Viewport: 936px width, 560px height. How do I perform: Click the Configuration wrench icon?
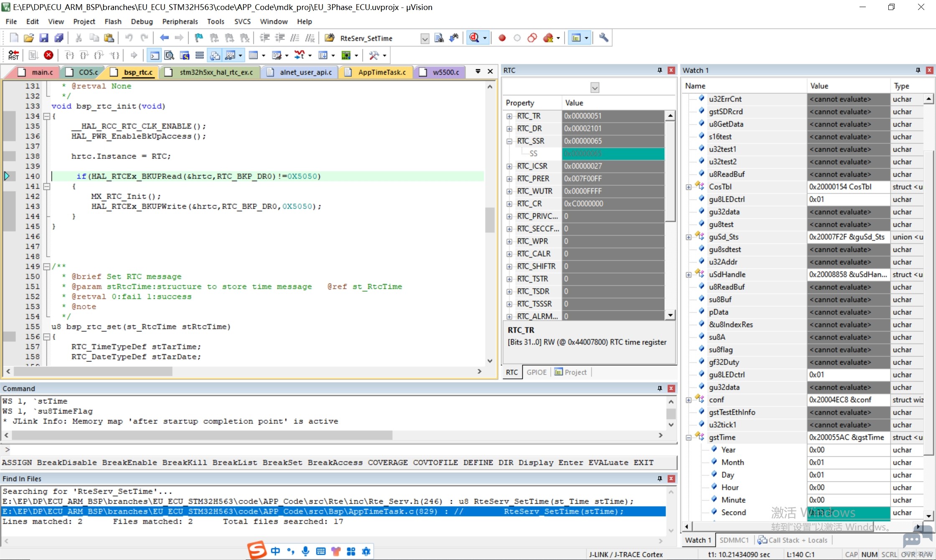point(603,38)
